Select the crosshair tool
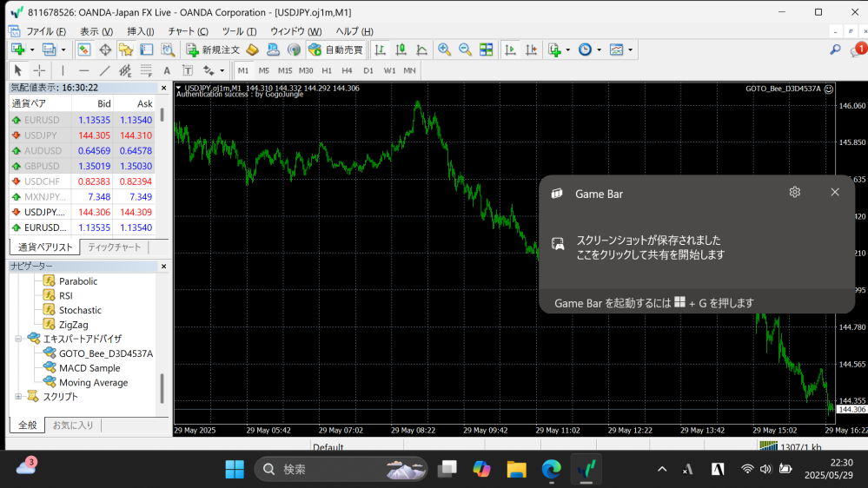Screen dimensions: 868x488 [x=39, y=70]
